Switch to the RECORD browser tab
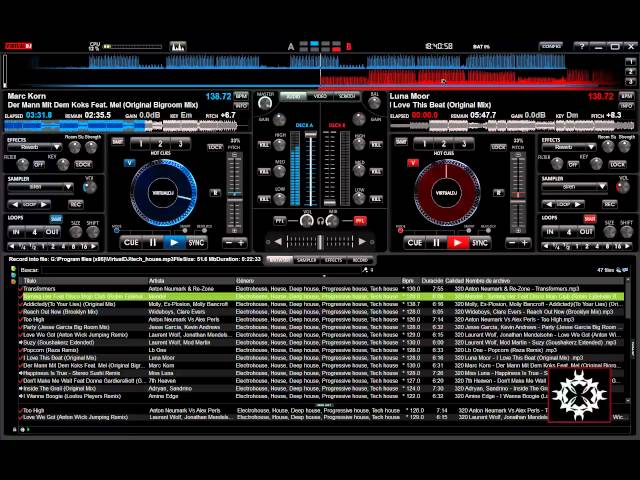 (x=360, y=260)
